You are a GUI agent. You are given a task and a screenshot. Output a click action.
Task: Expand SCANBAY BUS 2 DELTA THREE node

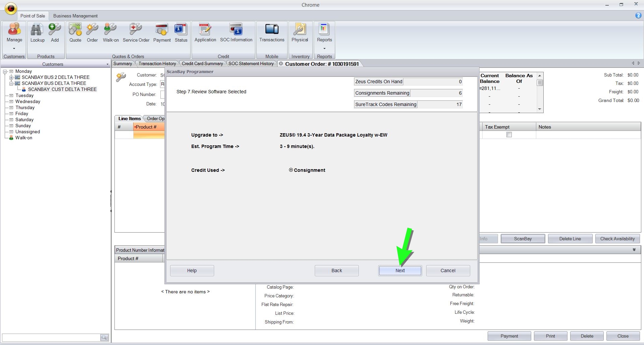(11, 78)
